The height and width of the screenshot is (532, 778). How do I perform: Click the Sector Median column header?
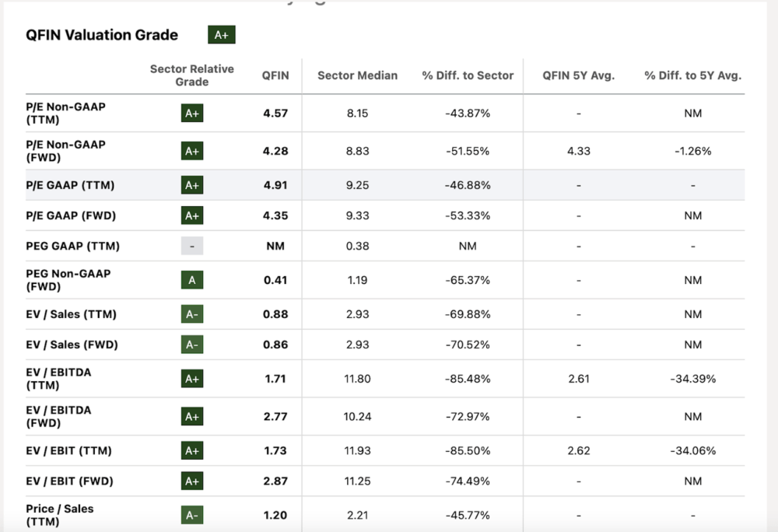357,75
